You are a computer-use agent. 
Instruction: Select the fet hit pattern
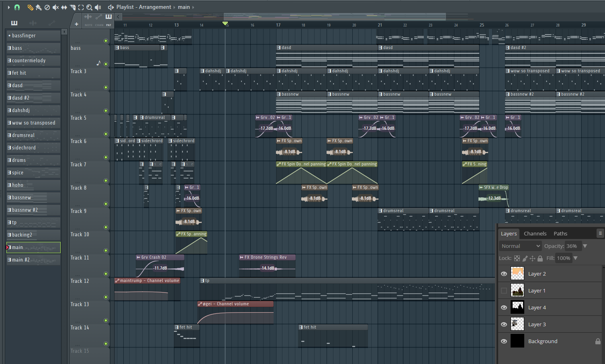pyautogui.click(x=33, y=73)
